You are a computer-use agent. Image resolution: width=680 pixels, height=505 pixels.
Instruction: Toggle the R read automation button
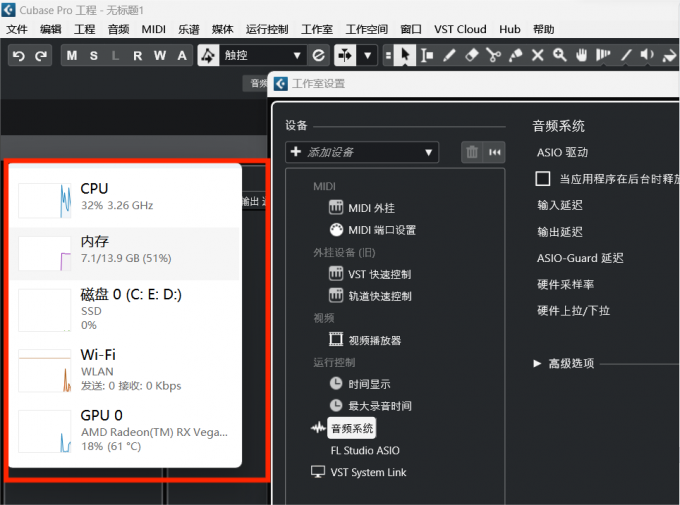pyautogui.click(x=137, y=56)
